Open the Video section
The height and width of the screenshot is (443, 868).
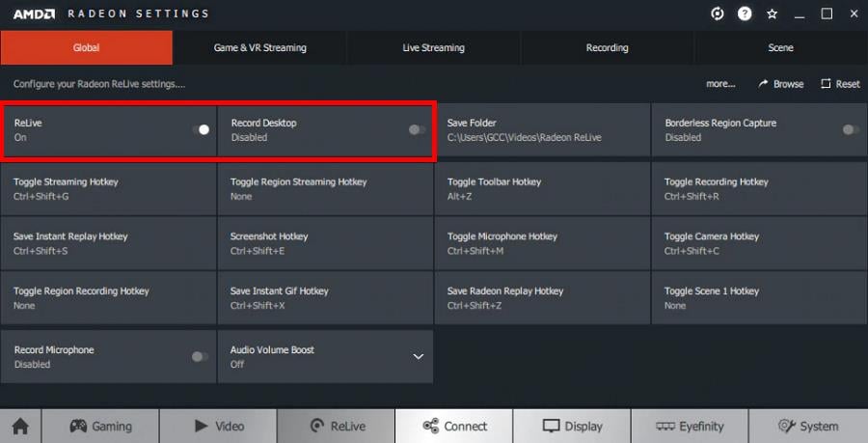click(x=218, y=426)
